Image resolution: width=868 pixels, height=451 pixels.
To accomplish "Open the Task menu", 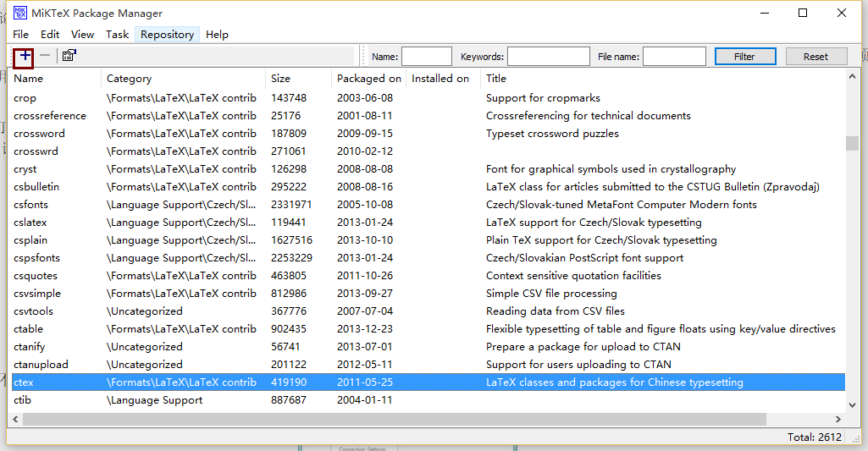I will coord(117,35).
